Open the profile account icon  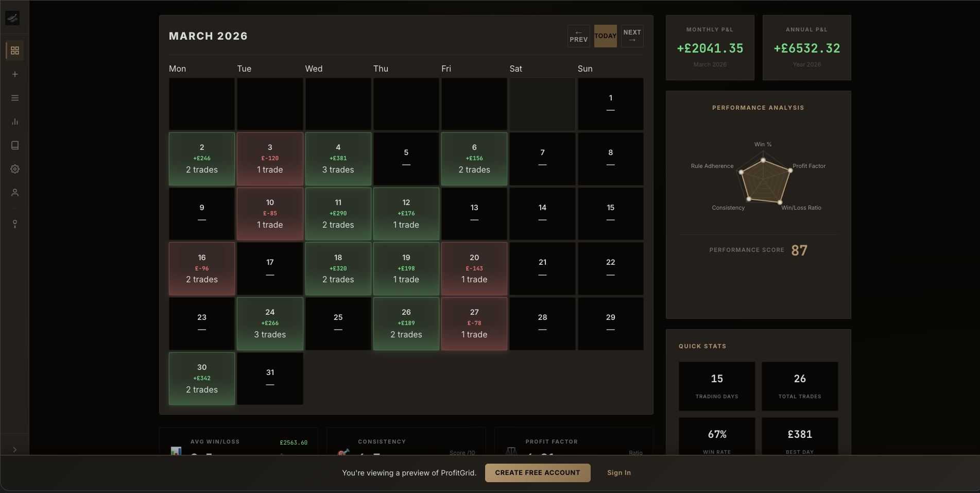tap(15, 192)
